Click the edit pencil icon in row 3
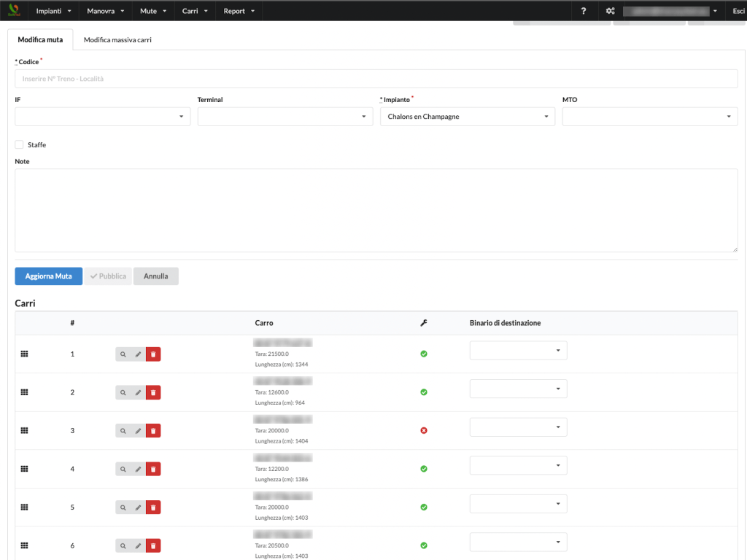 (138, 431)
